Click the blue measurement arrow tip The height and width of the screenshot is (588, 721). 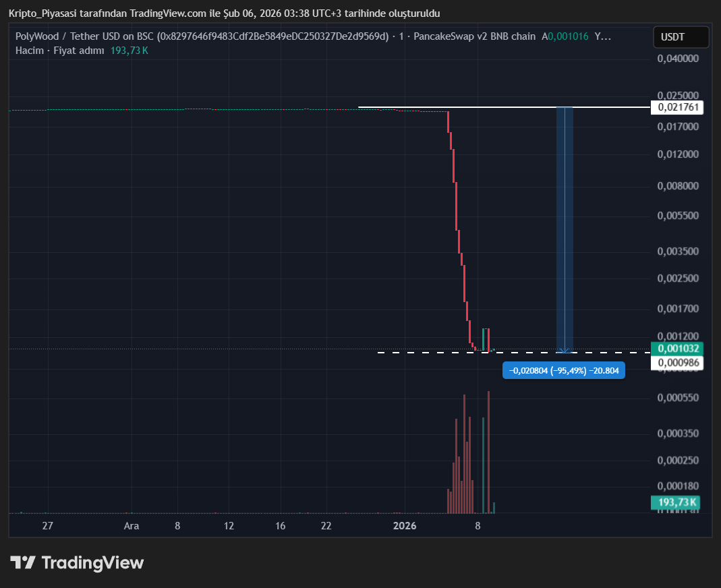[x=565, y=351]
